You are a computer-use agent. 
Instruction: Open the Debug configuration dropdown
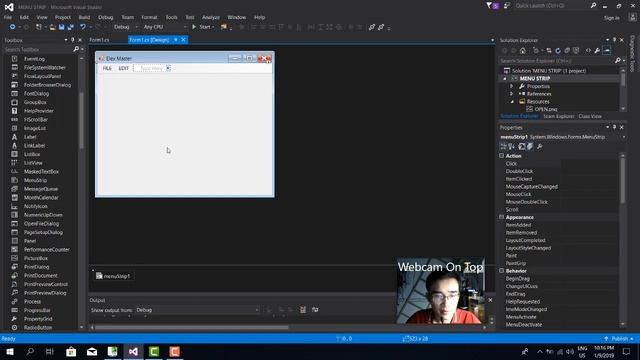(x=125, y=27)
